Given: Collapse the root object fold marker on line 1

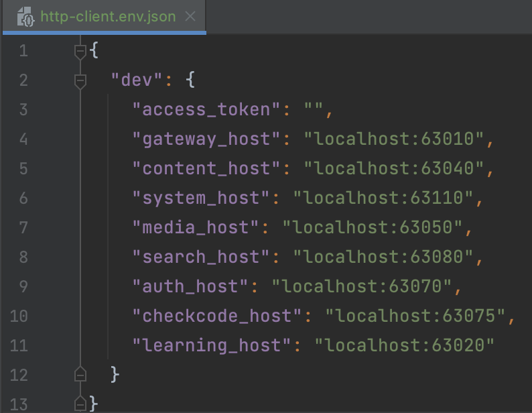Looking at the screenshot, I should pyautogui.click(x=80, y=51).
